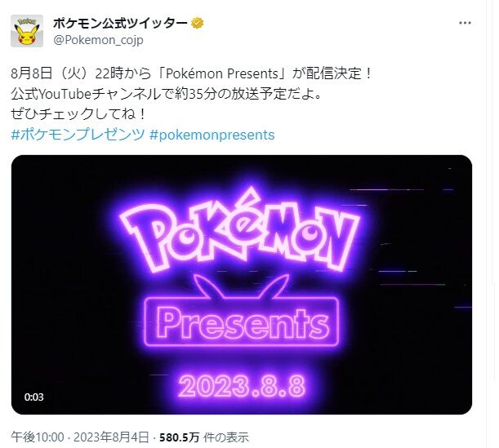The width and height of the screenshot is (499, 448).
Task: Open the #ポケモンプレゼンツ hashtag
Action: 78,135
